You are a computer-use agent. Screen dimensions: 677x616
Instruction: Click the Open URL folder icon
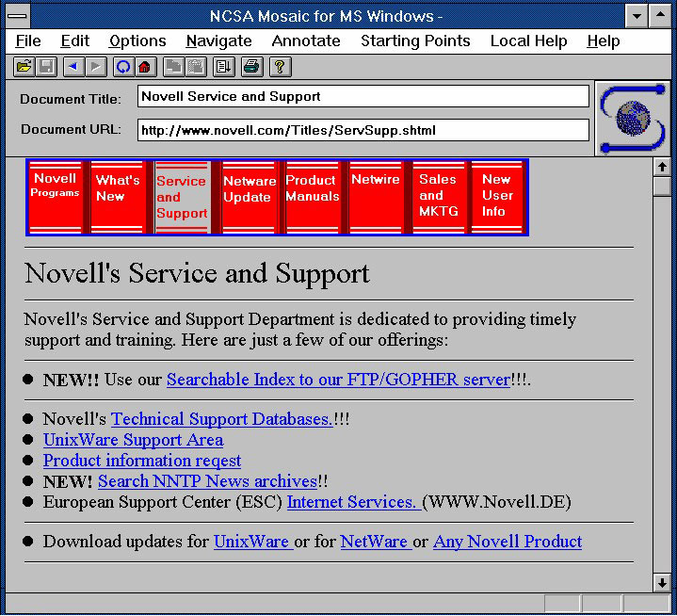[x=24, y=67]
